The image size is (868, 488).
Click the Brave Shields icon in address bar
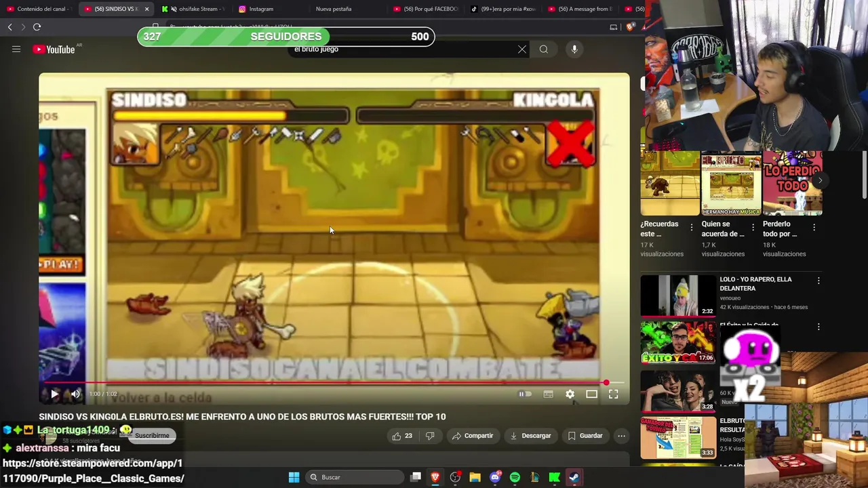point(631,27)
